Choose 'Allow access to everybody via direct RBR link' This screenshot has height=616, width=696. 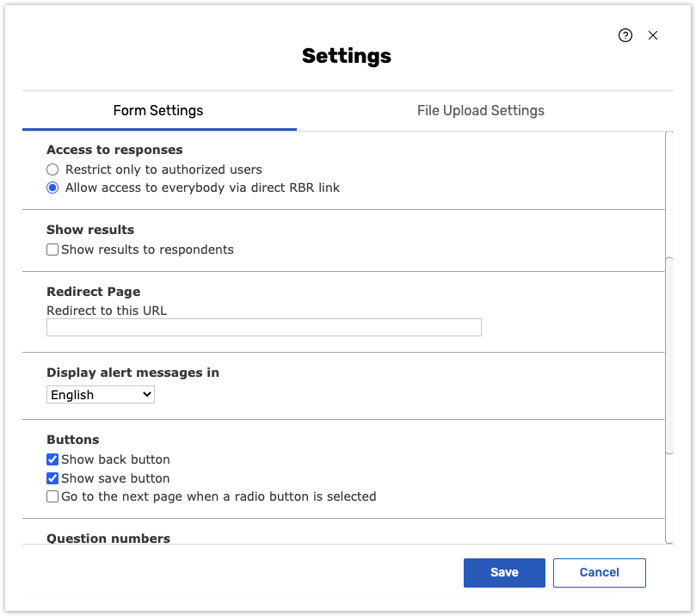point(52,188)
